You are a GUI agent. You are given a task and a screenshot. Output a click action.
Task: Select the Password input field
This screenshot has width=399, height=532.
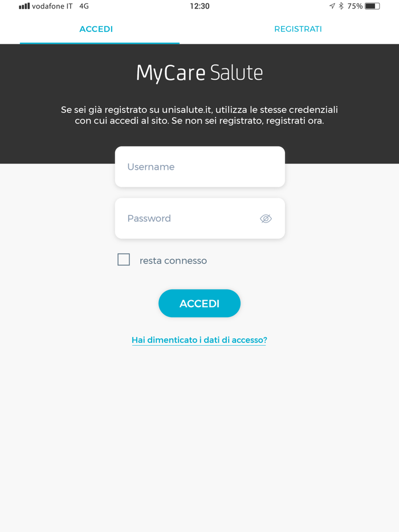(188, 218)
